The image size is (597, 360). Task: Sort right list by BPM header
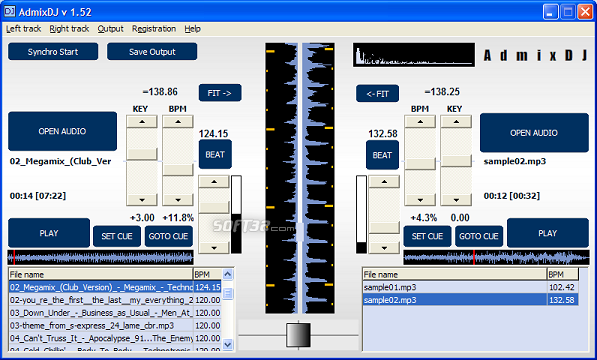(563, 274)
